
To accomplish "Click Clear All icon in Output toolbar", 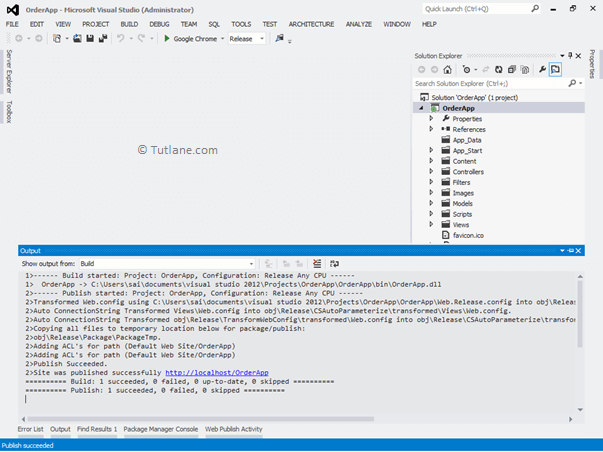I will click(317, 264).
